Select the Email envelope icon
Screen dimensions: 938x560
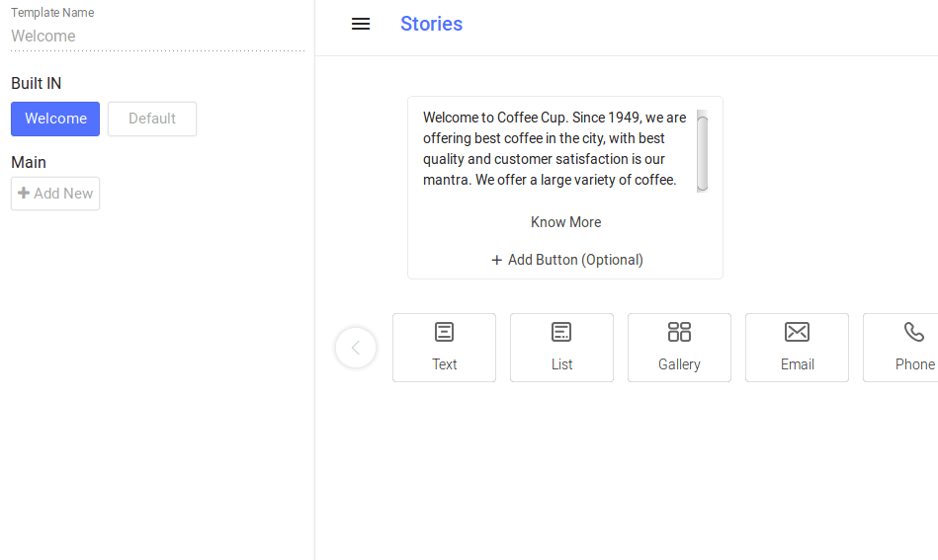[x=797, y=332]
